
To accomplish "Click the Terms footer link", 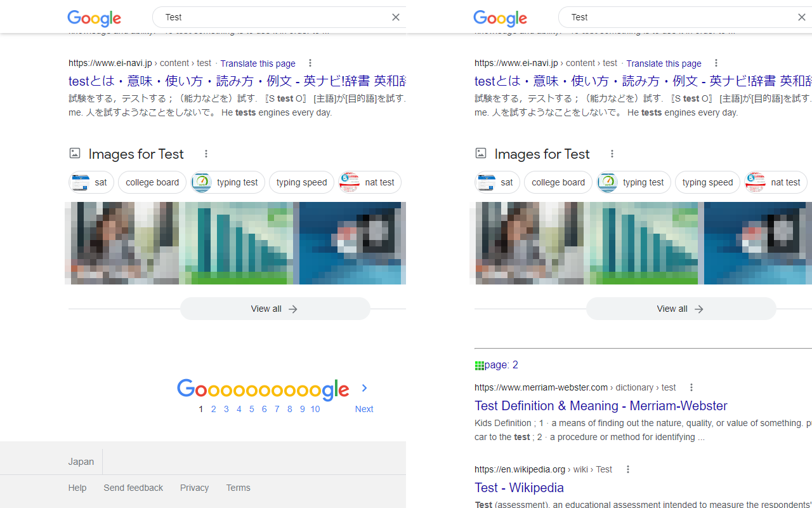I will tap(238, 488).
